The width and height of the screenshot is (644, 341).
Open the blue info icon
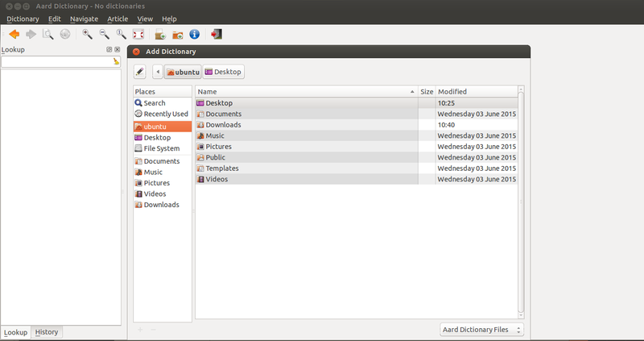(x=194, y=34)
